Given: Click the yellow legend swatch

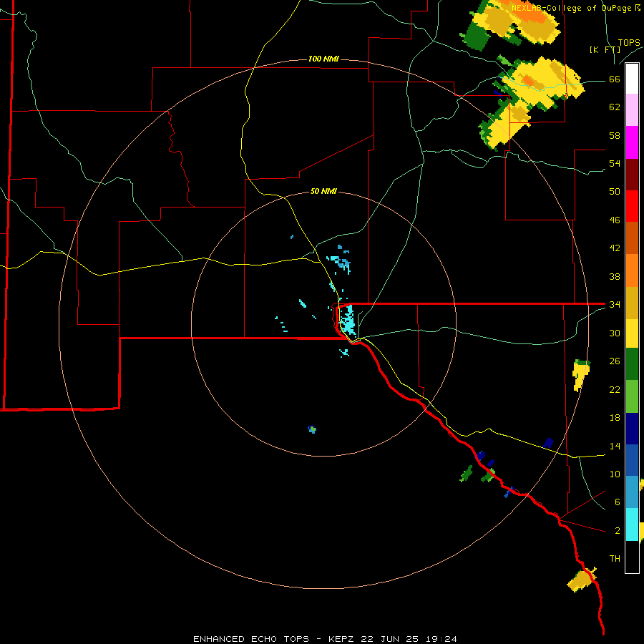Looking at the screenshot, I should pos(632,333).
